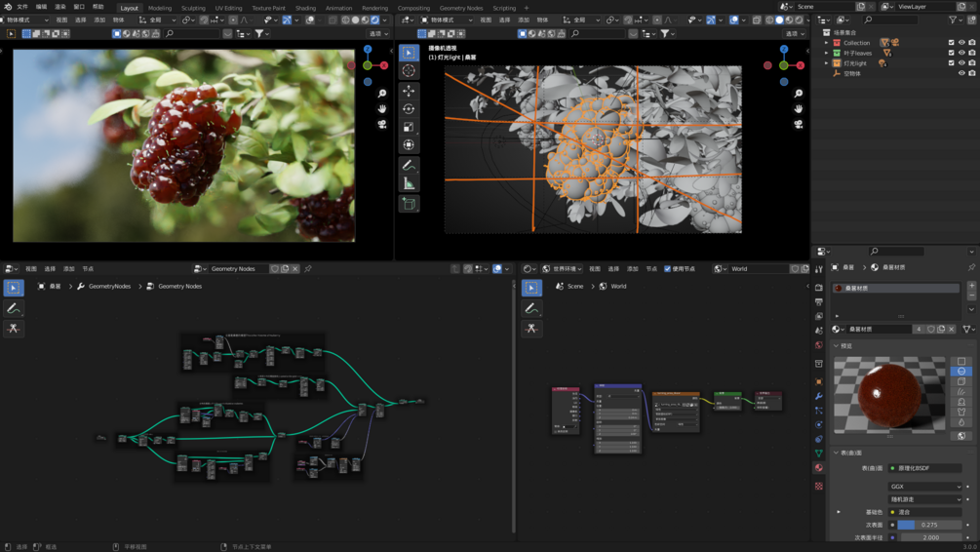This screenshot has height=552, width=980.
Task: Toggle visibility eye of Collection in outliner
Action: point(961,43)
